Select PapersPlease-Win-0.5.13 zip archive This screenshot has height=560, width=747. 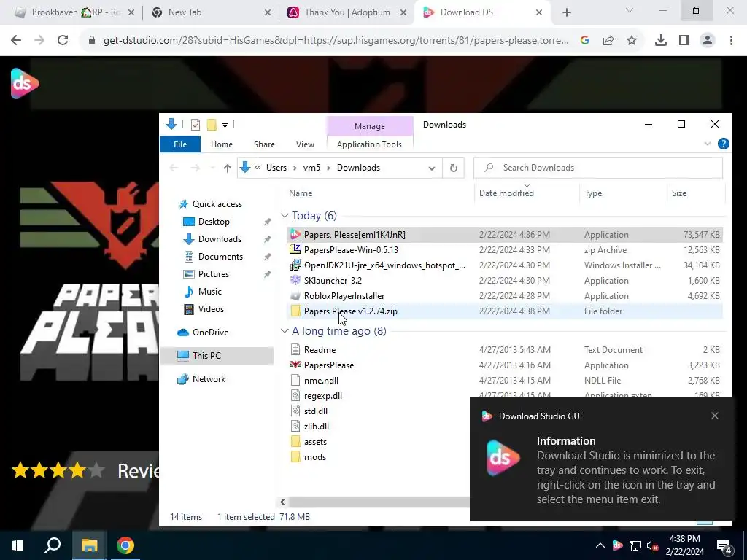click(x=505, y=250)
